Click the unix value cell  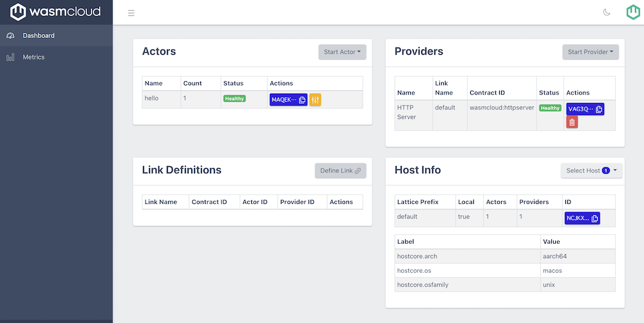coord(578,284)
